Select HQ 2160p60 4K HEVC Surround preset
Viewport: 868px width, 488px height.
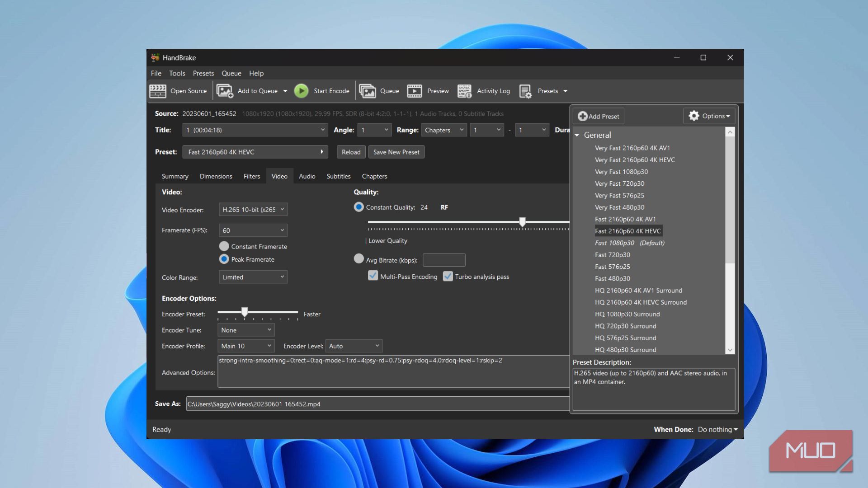point(641,302)
